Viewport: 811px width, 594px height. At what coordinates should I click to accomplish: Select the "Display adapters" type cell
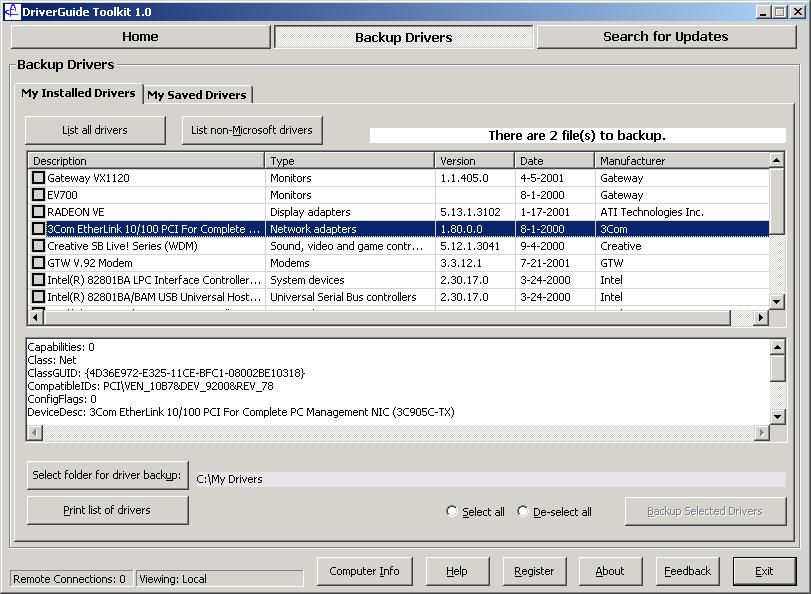(x=350, y=212)
